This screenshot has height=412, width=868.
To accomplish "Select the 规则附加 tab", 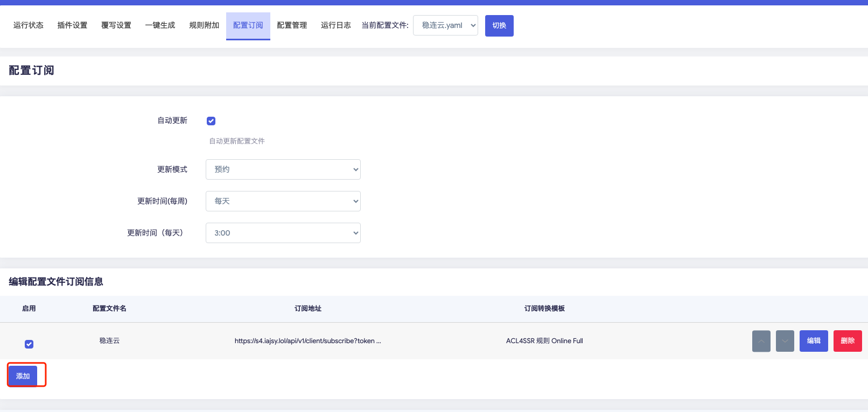I will tap(204, 25).
